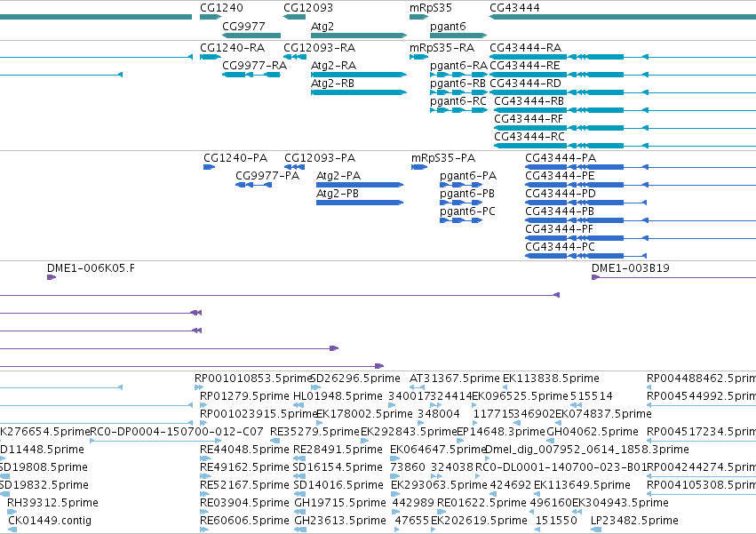Screen dimensions: 756x534
Task: Click EST label EK304943.5prime
Action: 620,503
